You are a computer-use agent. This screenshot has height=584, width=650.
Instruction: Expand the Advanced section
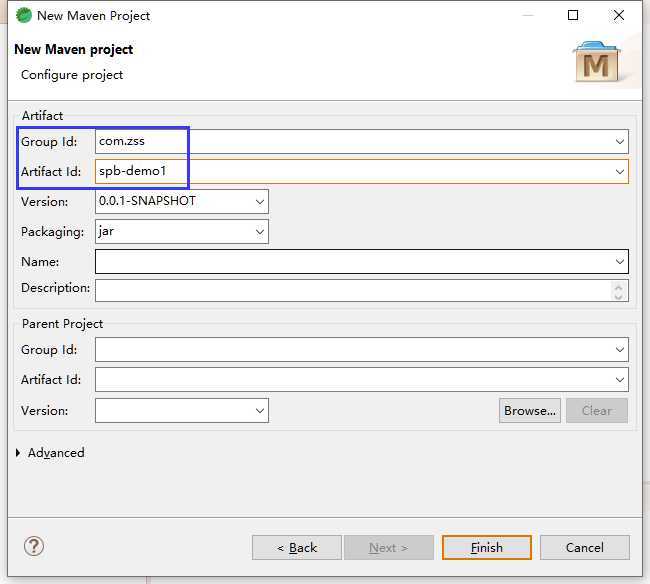[x=18, y=453]
